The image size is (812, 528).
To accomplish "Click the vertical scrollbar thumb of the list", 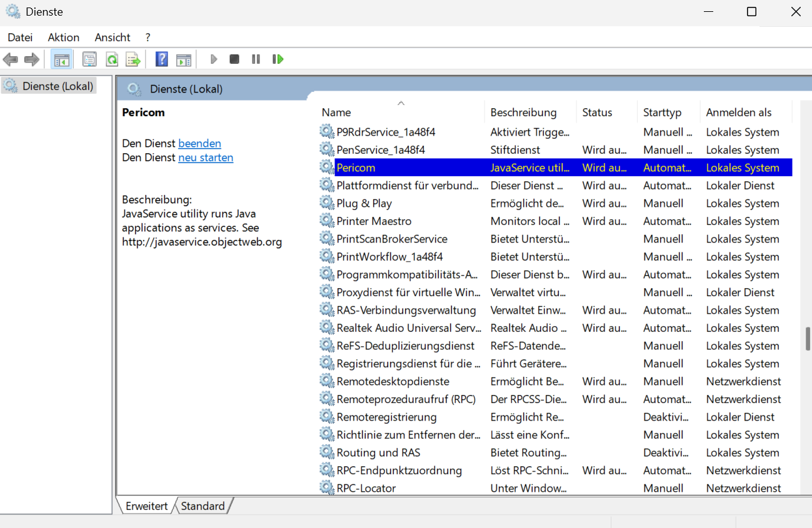I will point(808,338).
